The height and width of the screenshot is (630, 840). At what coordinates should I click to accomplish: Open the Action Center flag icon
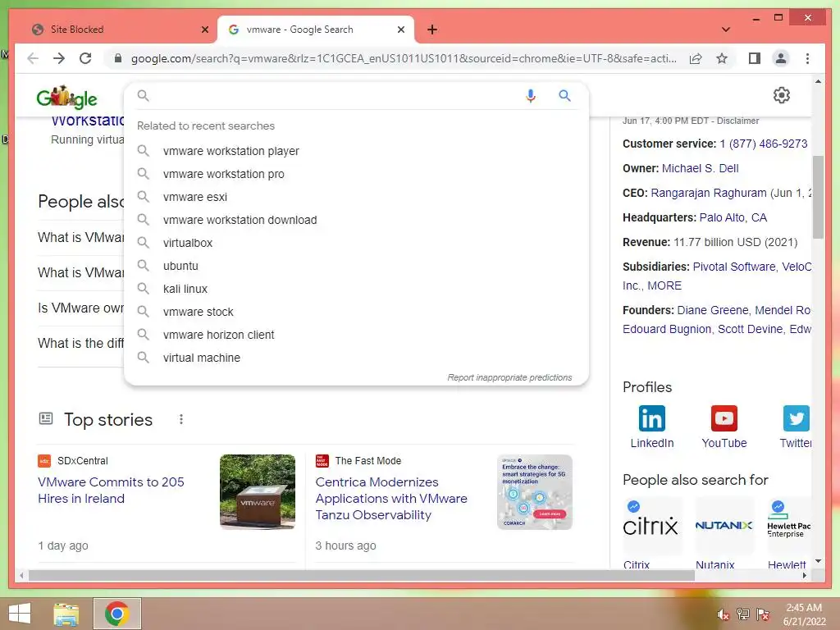762,614
